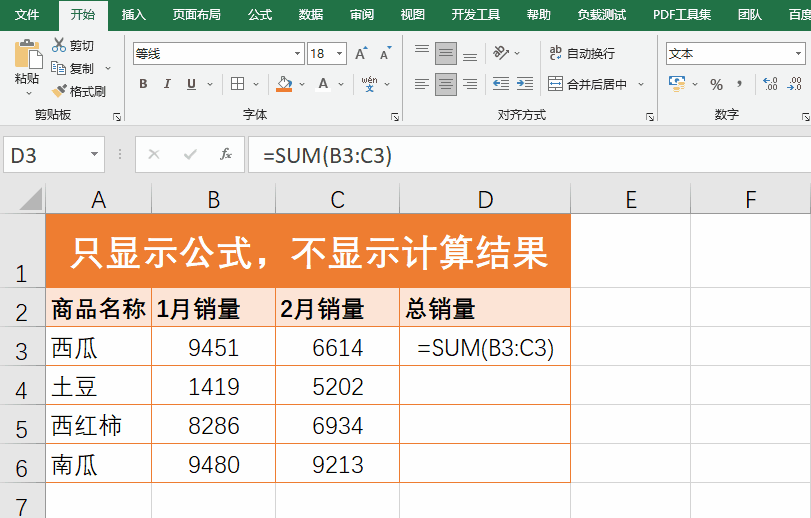Select the Format Painter (格式刷) brush
Image resolution: width=811 pixels, height=518 pixels.
(60, 91)
